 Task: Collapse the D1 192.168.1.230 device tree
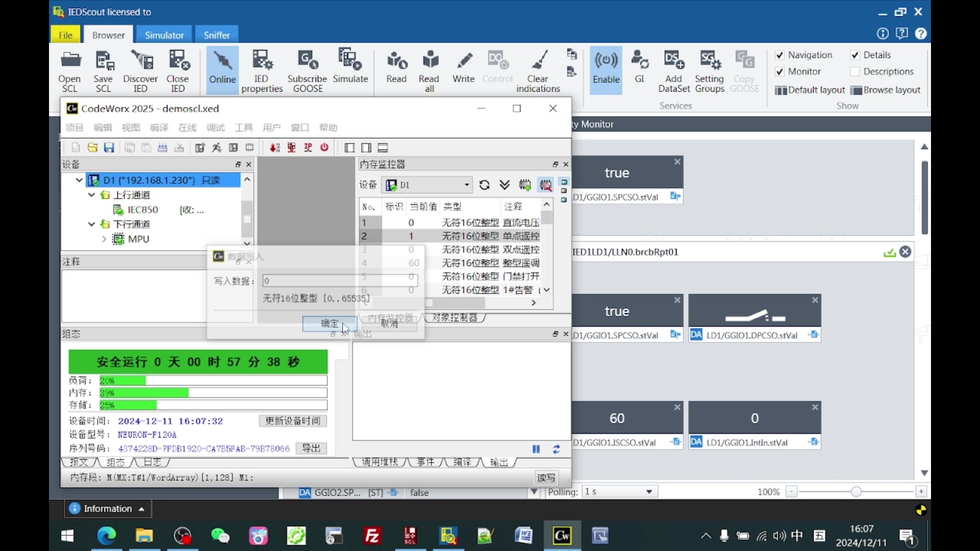click(79, 180)
